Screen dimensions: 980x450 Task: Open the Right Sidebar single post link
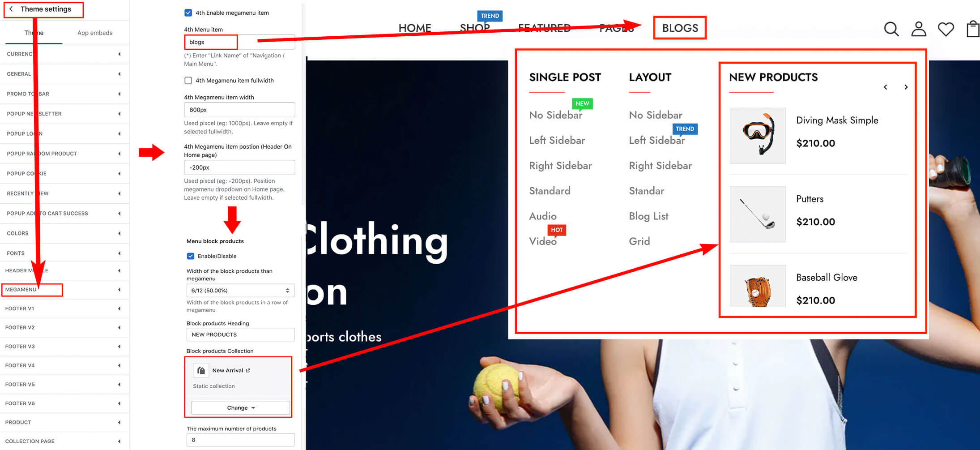560,166
